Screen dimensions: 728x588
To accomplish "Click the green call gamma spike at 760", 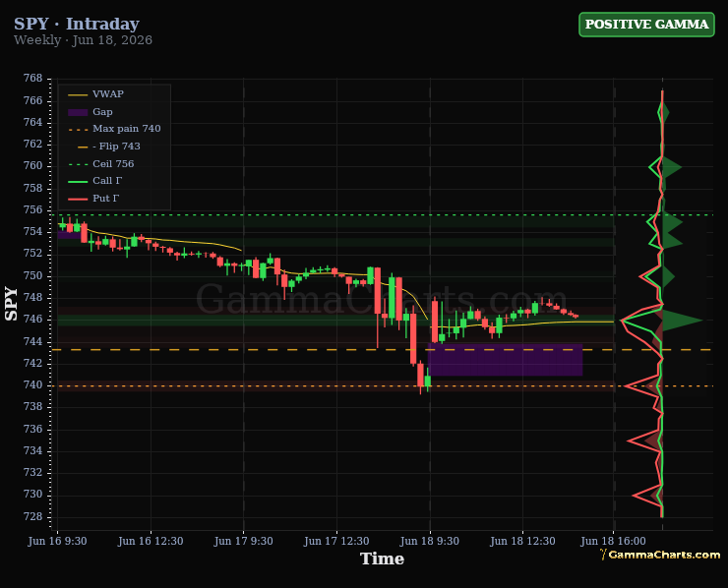I will tap(671, 166).
